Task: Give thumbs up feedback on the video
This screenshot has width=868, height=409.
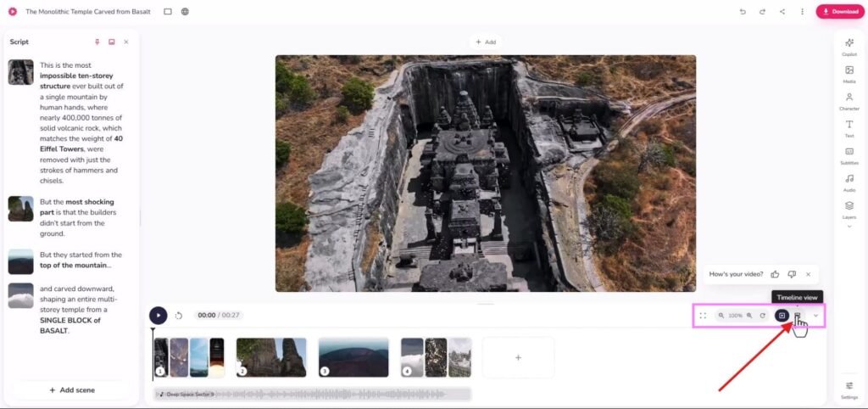Action: tap(775, 274)
